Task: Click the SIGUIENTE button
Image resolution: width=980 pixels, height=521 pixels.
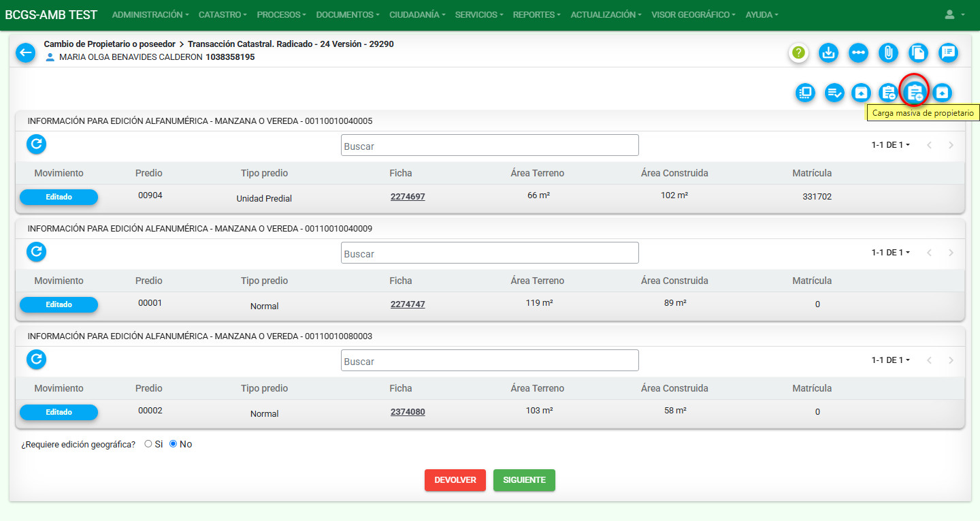Action: [x=524, y=480]
